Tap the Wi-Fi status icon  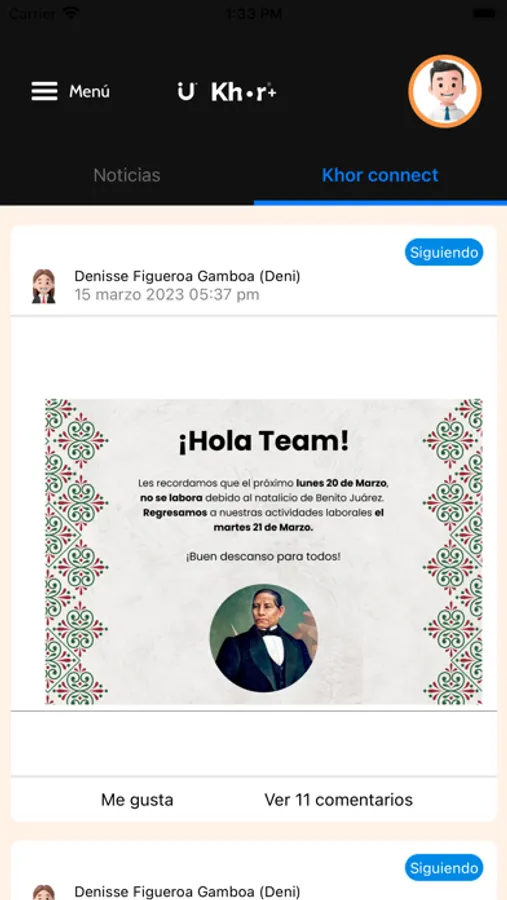click(x=72, y=13)
